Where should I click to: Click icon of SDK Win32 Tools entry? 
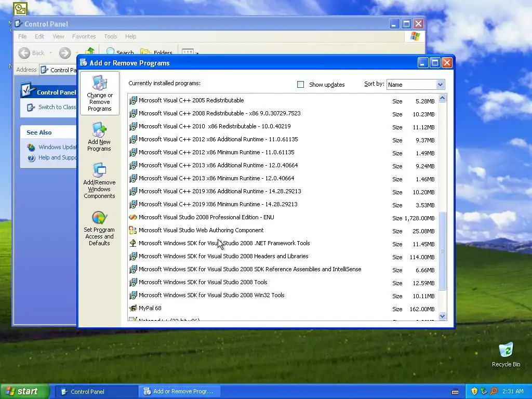pos(132,295)
